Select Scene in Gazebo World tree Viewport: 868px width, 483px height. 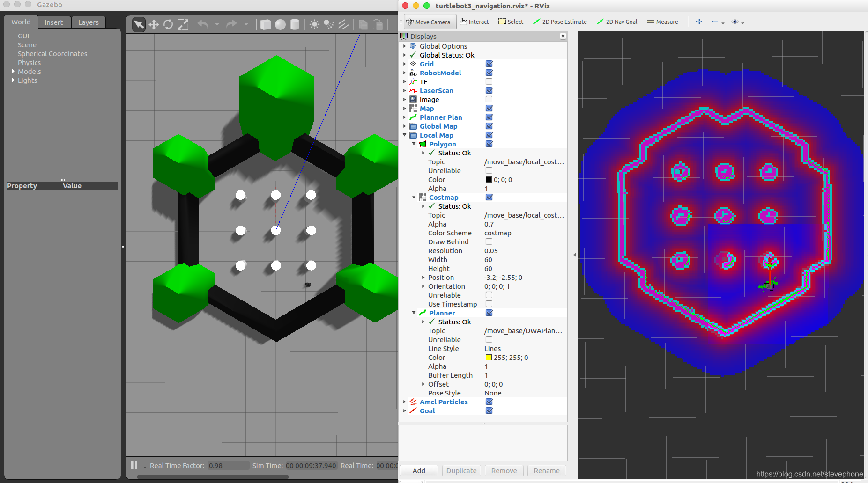(x=27, y=45)
